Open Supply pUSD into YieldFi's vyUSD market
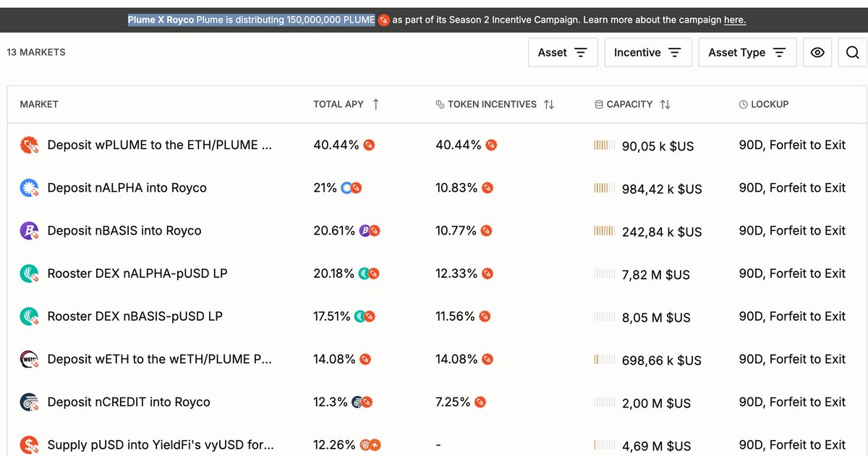 click(x=161, y=444)
